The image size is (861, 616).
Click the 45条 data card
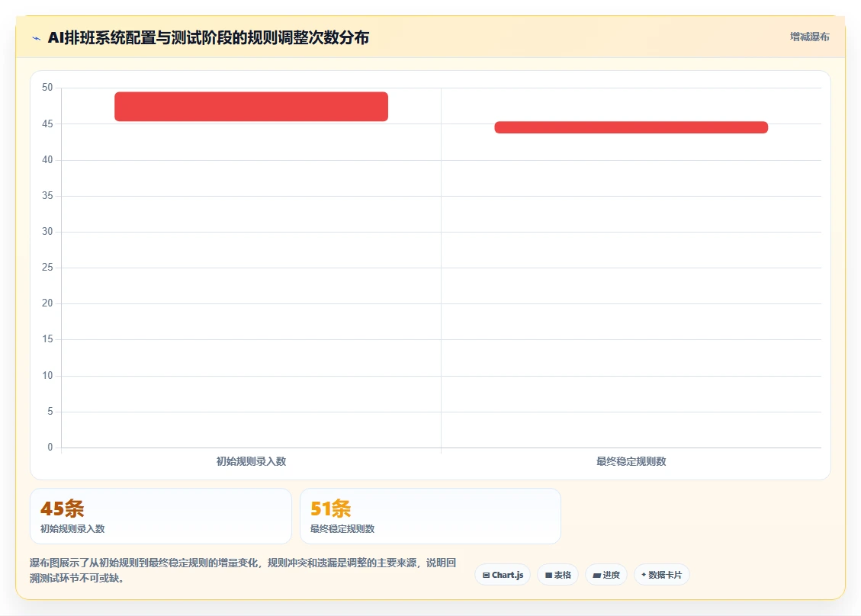click(x=161, y=516)
